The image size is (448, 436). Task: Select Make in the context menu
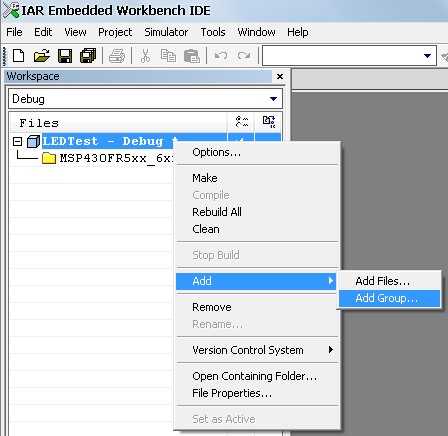[x=257, y=178]
